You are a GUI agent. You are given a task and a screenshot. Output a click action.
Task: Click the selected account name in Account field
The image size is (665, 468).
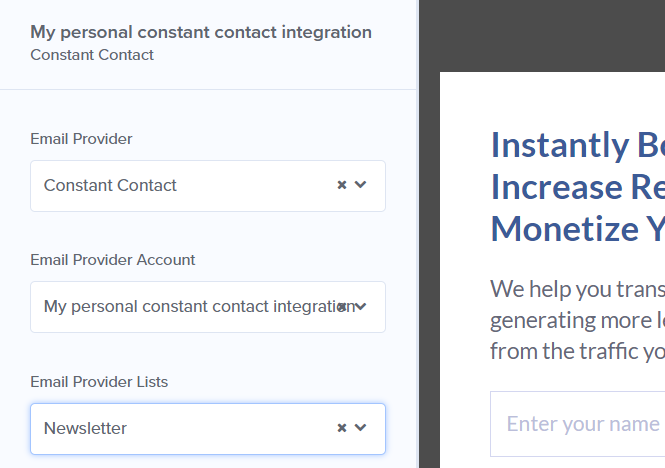(190, 307)
